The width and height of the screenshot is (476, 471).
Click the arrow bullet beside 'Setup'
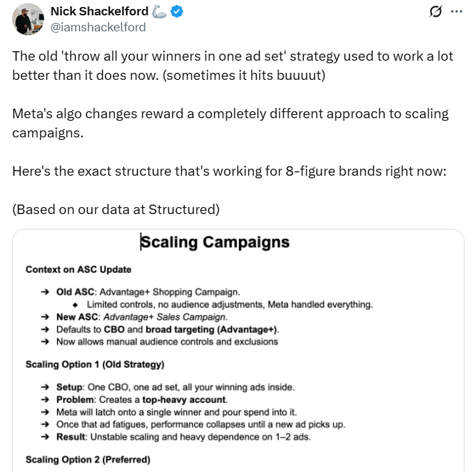point(45,387)
